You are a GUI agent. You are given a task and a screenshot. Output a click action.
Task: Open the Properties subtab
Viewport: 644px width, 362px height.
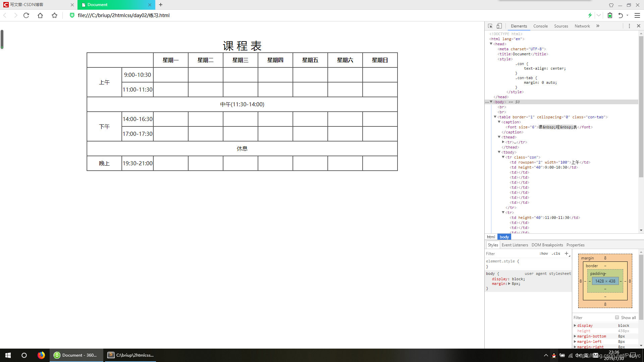[x=575, y=245]
